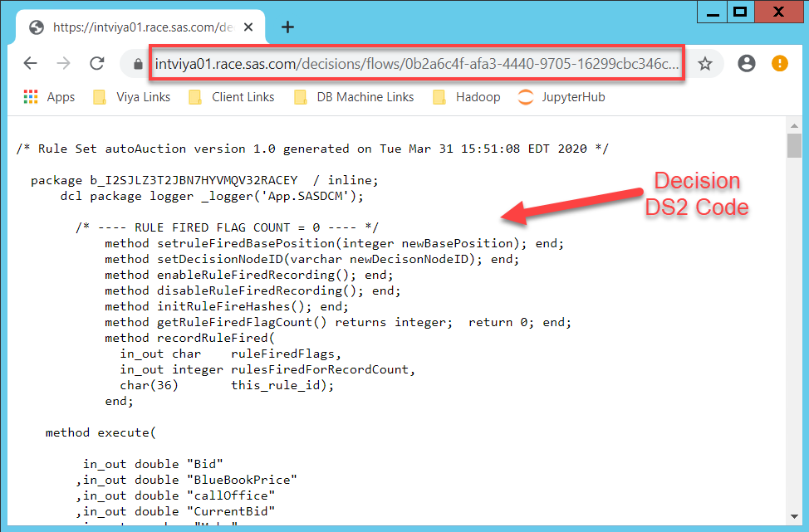Click the 'in_out double "Bid"' line
Viewport: 809px width, 532px height.
[x=153, y=464]
